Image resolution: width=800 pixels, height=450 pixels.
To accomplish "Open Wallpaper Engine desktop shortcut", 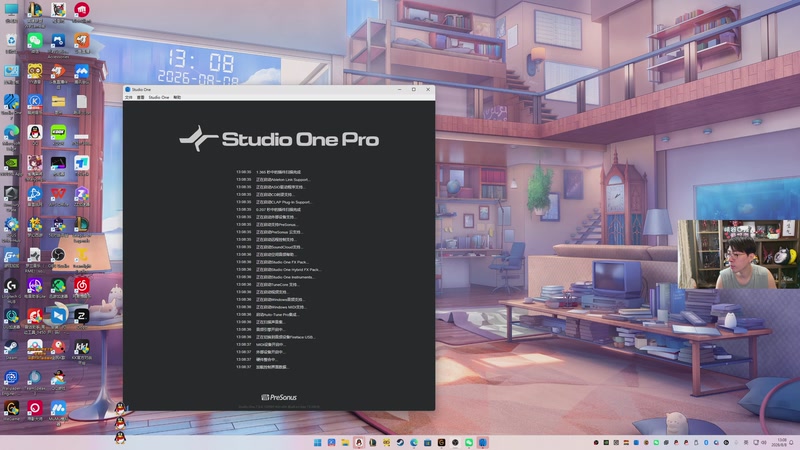I will click(11, 378).
